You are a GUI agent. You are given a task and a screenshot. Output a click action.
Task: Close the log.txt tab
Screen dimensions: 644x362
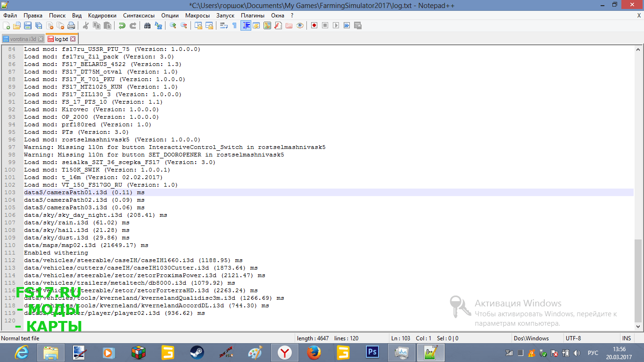pyautogui.click(x=73, y=39)
